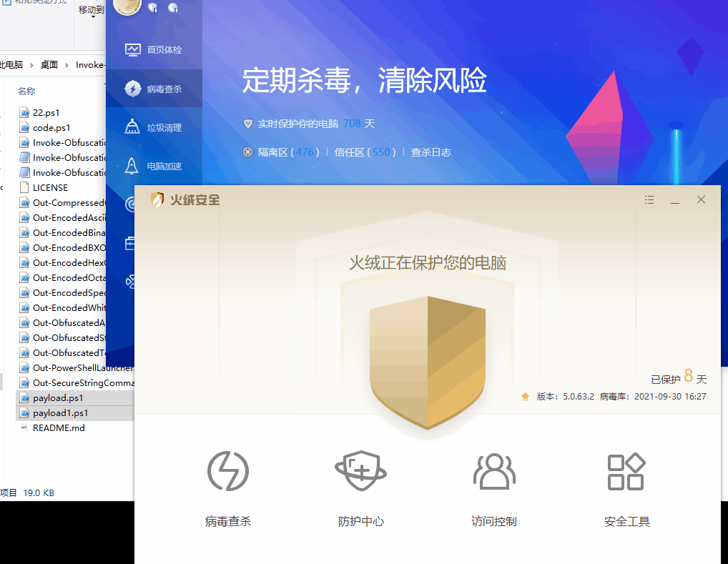Viewport: 728px width, 564px height.
Task: Click the monitor icon for 首页体检
Action: point(133,49)
